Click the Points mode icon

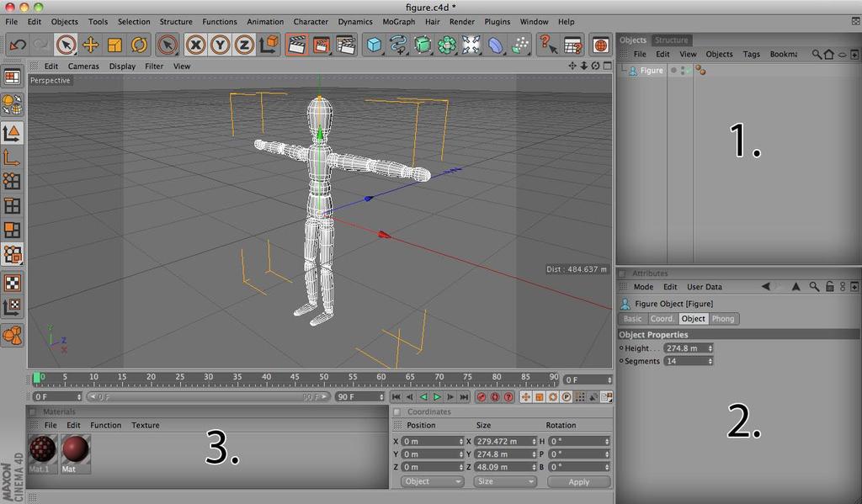pyautogui.click(x=12, y=182)
